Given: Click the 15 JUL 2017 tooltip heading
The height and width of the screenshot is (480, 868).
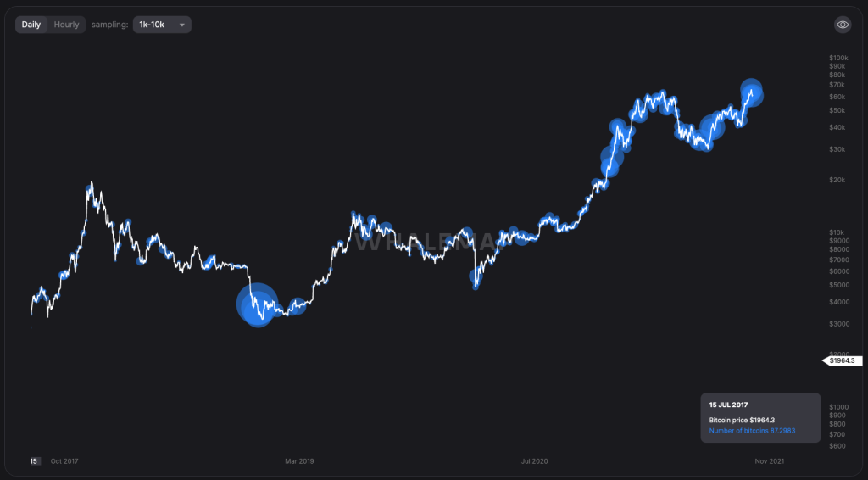Looking at the screenshot, I should coord(729,405).
